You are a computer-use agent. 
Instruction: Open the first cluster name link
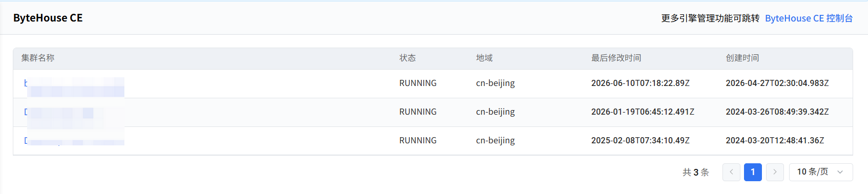74,83
